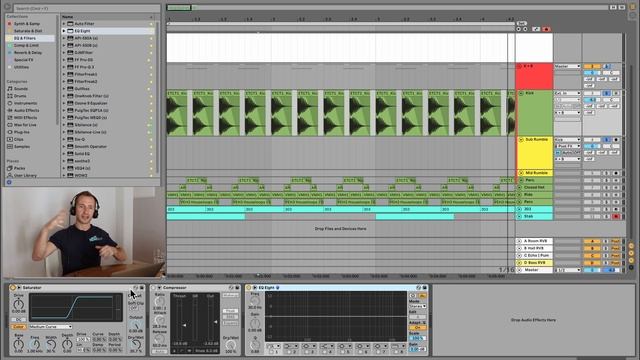Click the browser search field
The image size is (640, 360).
(87, 8)
